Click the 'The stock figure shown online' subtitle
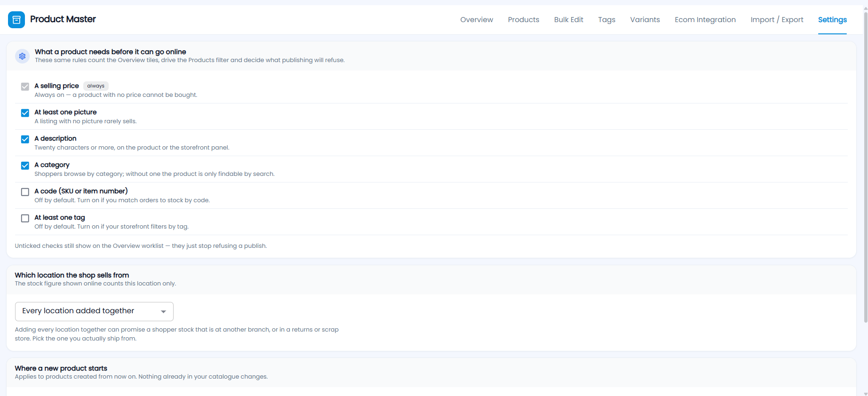This screenshot has width=868, height=396. [x=96, y=284]
